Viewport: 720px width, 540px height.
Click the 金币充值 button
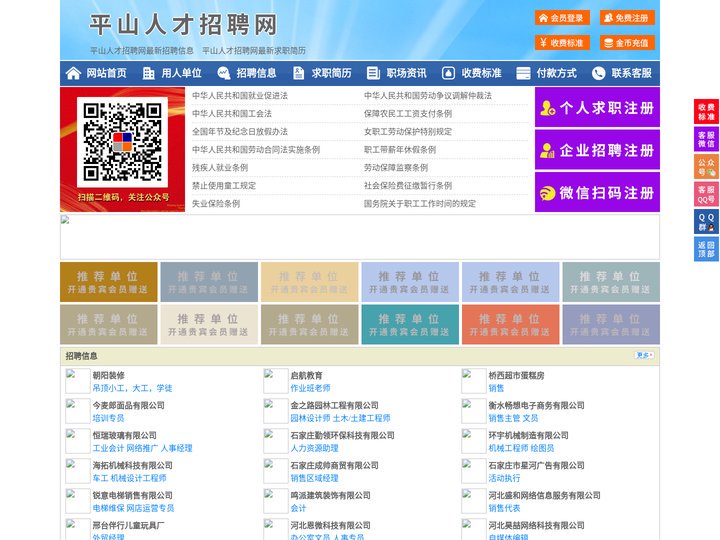(x=627, y=43)
